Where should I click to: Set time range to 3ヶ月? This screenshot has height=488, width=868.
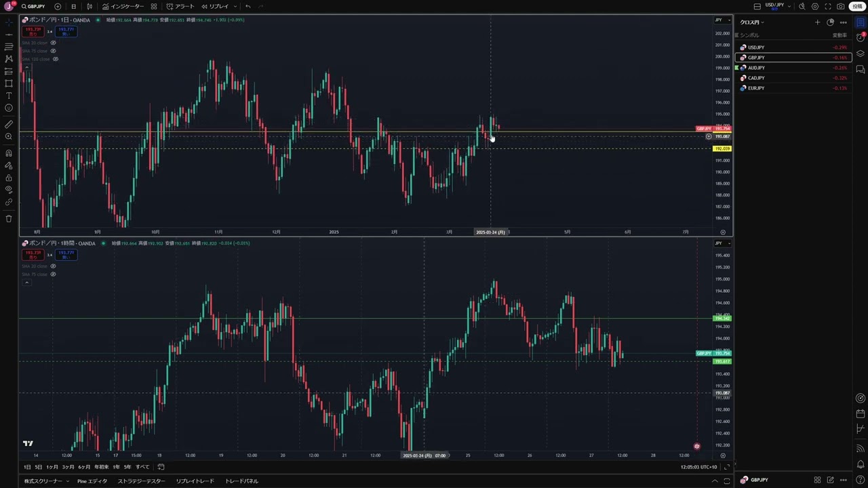pyautogui.click(x=68, y=467)
